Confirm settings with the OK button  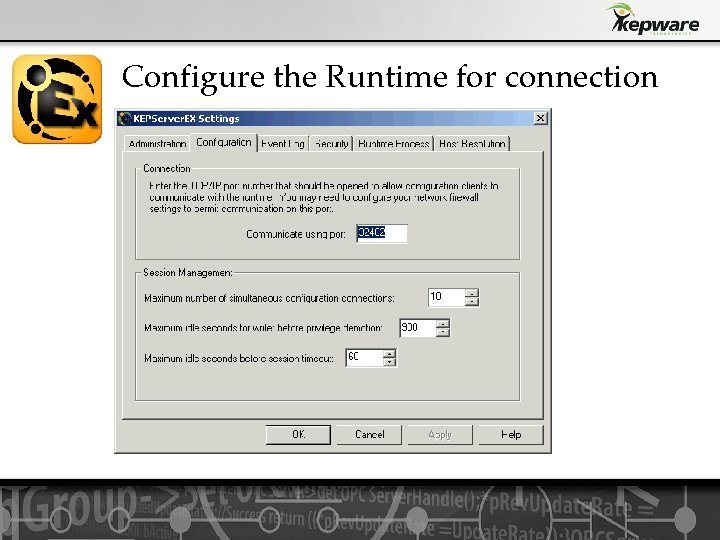298,434
